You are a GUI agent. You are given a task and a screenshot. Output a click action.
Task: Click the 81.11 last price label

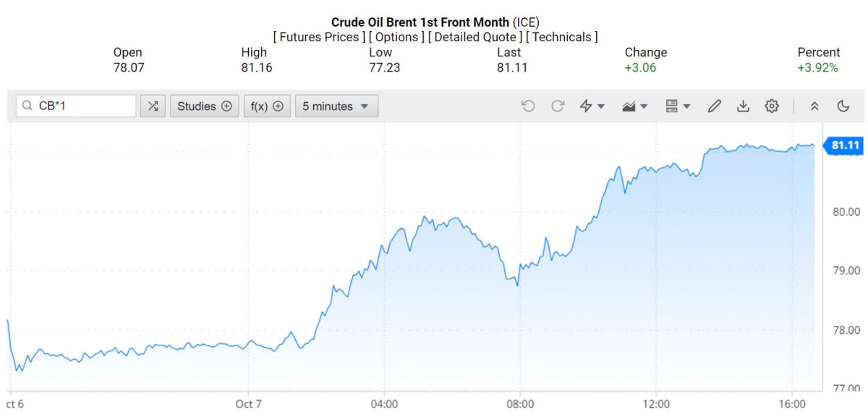846,146
